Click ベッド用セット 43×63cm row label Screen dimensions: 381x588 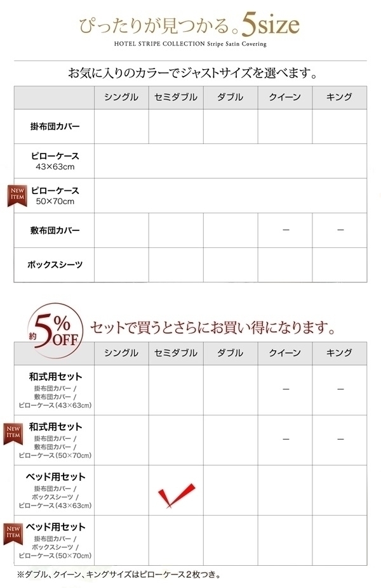[55, 490]
